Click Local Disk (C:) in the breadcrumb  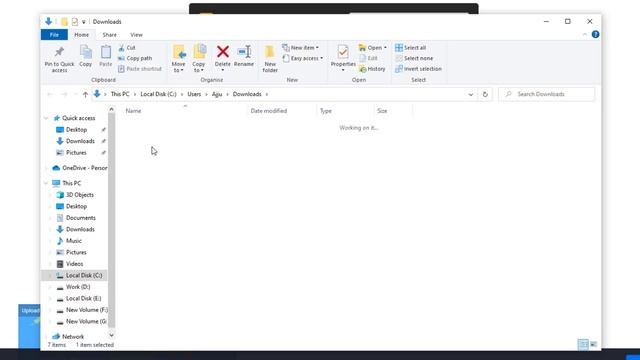[158, 94]
